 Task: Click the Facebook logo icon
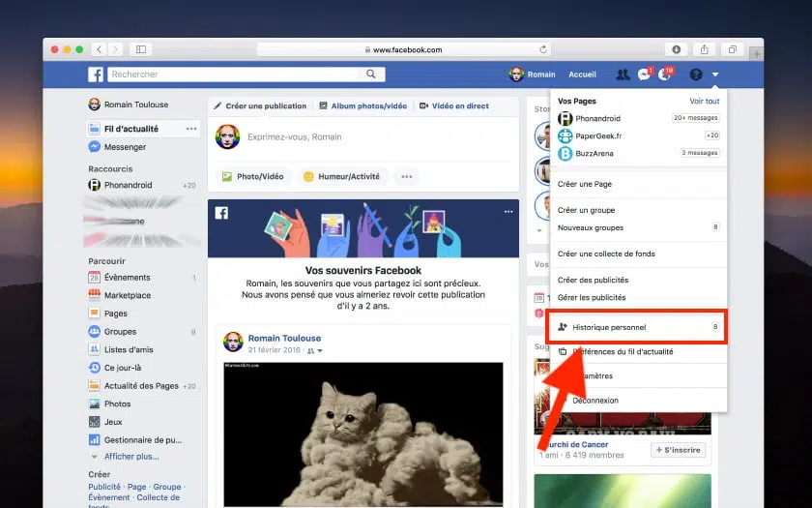pyautogui.click(x=96, y=75)
